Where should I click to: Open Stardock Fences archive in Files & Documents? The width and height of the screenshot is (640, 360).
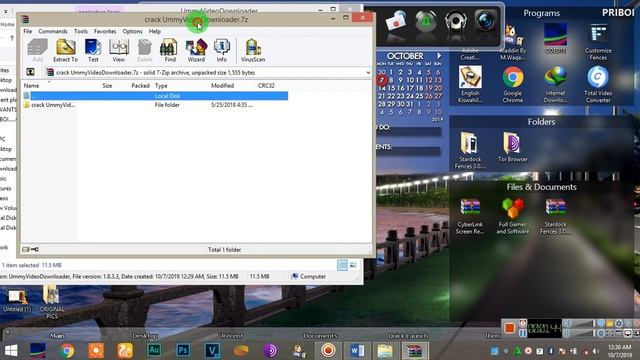[555, 217]
